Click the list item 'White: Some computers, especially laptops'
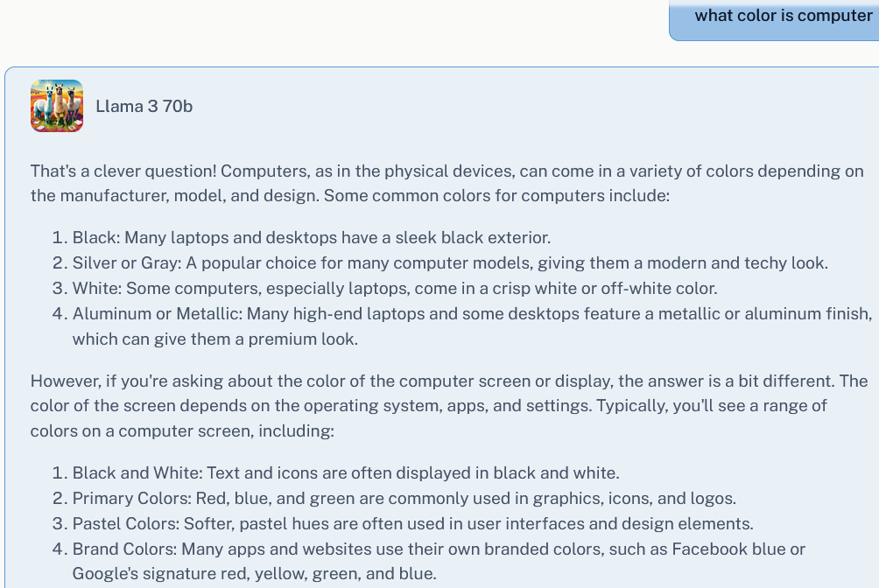 click(395, 288)
